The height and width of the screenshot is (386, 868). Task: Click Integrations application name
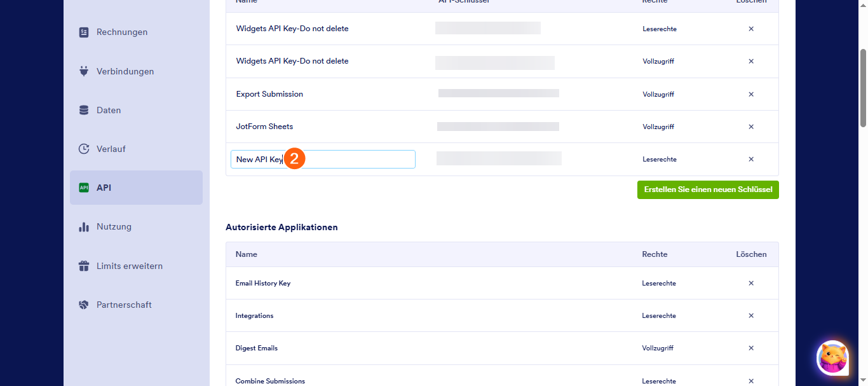[x=254, y=315]
